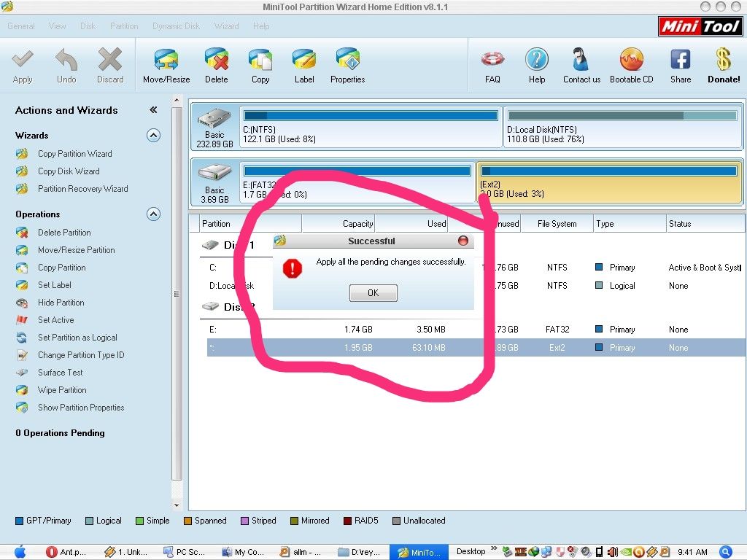Collapse the Actions and Wizards panel

pyautogui.click(x=153, y=110)
